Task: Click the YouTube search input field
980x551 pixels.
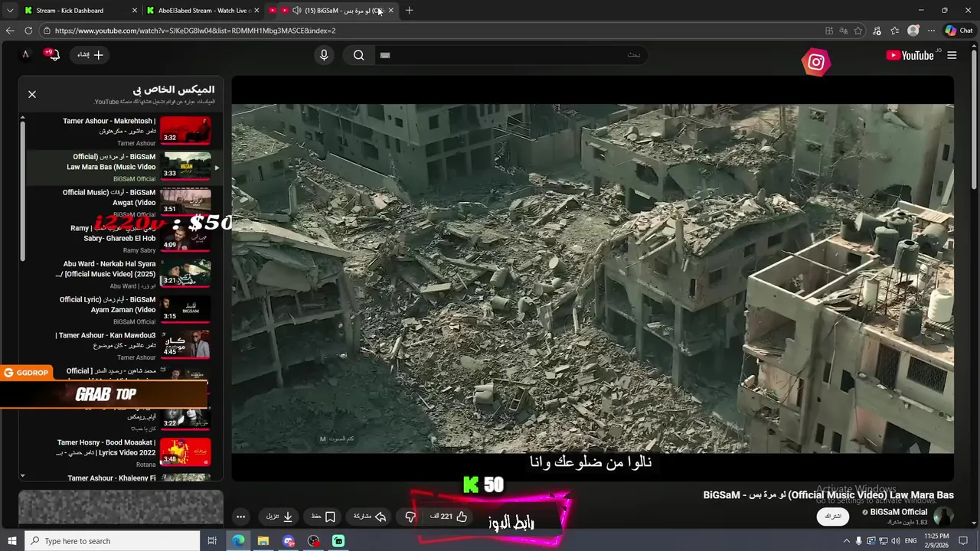Action: (511, 55)
